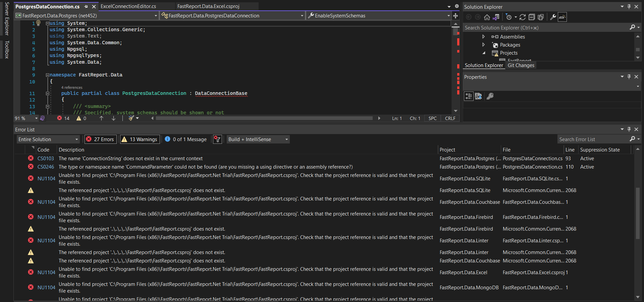
Task: Toggle the 13 Warnings filter
Action: coord(140,139)
